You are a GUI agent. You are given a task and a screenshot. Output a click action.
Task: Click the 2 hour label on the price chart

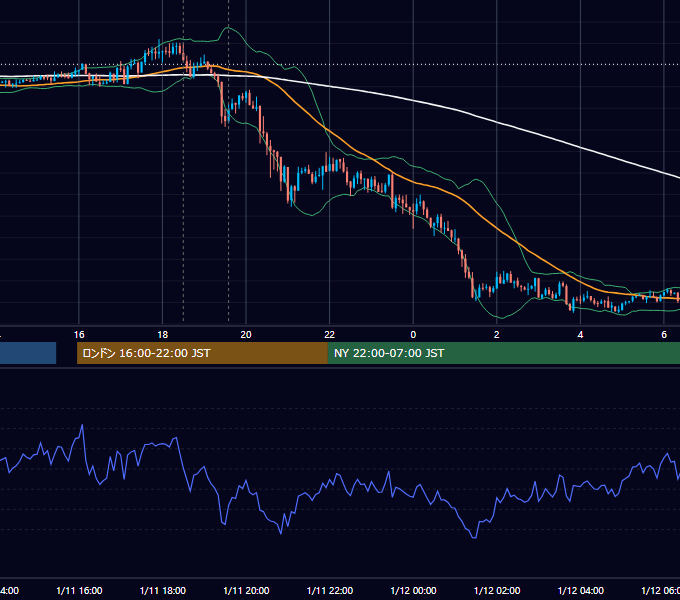(x=497, y=335)
